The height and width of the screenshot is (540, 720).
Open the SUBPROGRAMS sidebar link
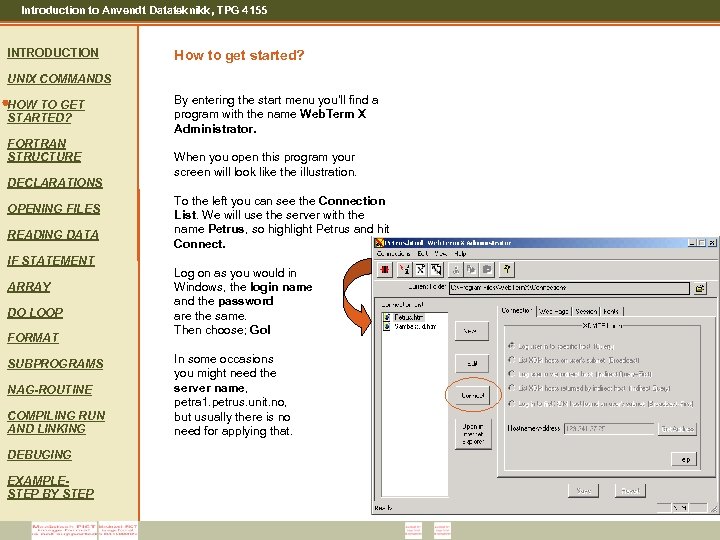coord(55,364)
